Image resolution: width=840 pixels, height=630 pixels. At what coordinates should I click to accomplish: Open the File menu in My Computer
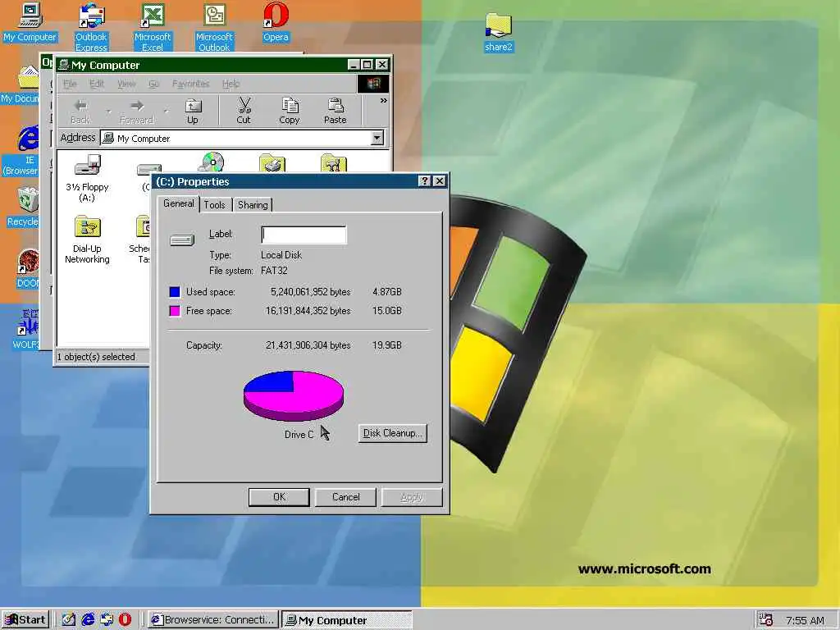(x=70, y=84)
